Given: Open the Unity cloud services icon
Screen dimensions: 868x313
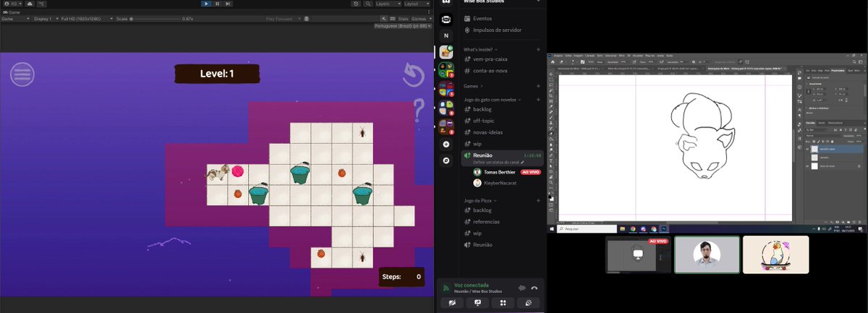Looking at the screenshot, I should click(x=29, y=4).
